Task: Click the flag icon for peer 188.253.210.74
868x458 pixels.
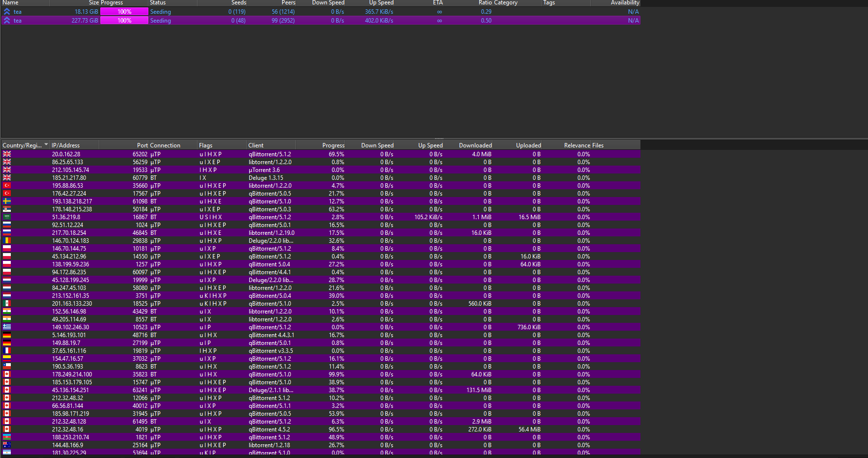Action: [x=7, y=437]
